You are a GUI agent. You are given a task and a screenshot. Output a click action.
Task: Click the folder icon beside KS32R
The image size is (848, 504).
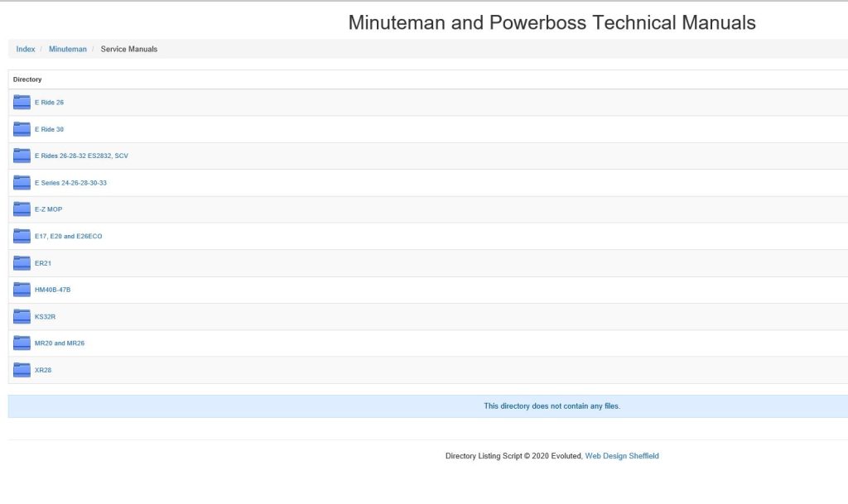[22, 316]
